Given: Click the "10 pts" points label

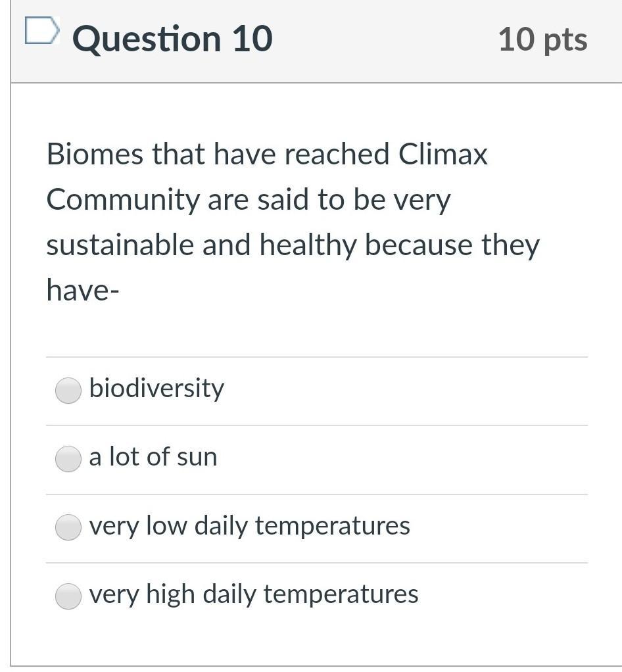Looking at the screenshot, I should click(542, 39).
